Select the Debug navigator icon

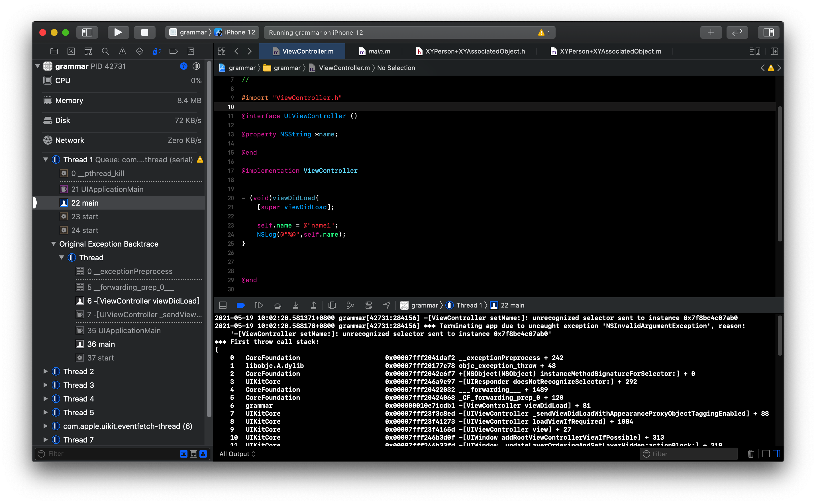(x=156, y=51)
